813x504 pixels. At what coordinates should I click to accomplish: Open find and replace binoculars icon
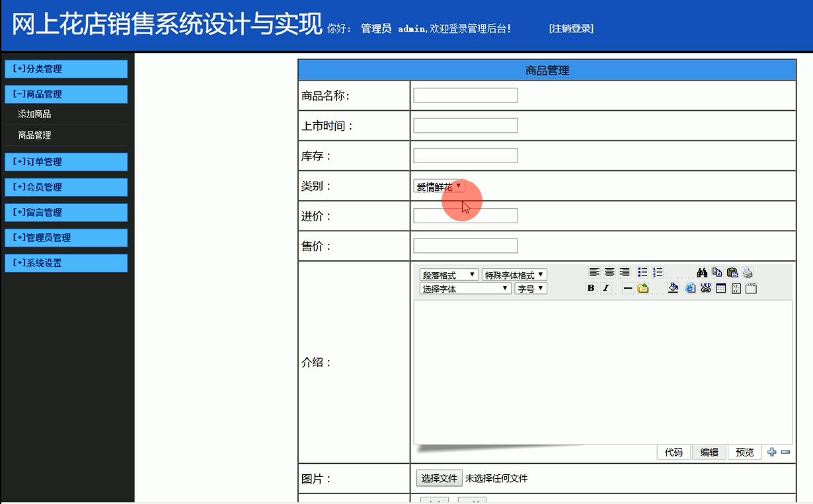702,272
